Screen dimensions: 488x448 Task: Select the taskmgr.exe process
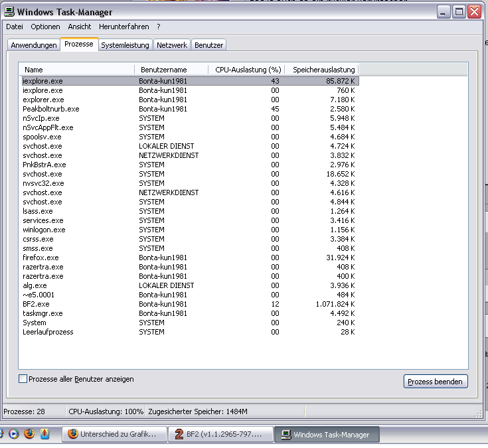tap(190, 313)
